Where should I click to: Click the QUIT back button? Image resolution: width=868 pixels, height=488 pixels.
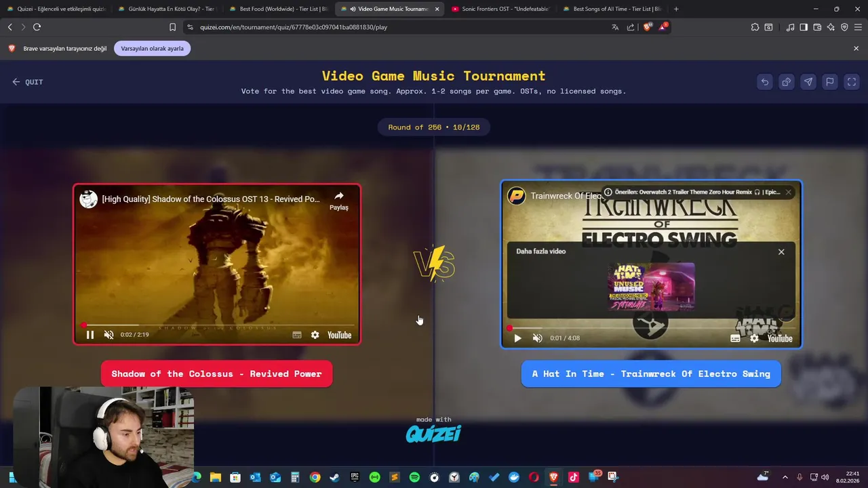pos(27,82)
